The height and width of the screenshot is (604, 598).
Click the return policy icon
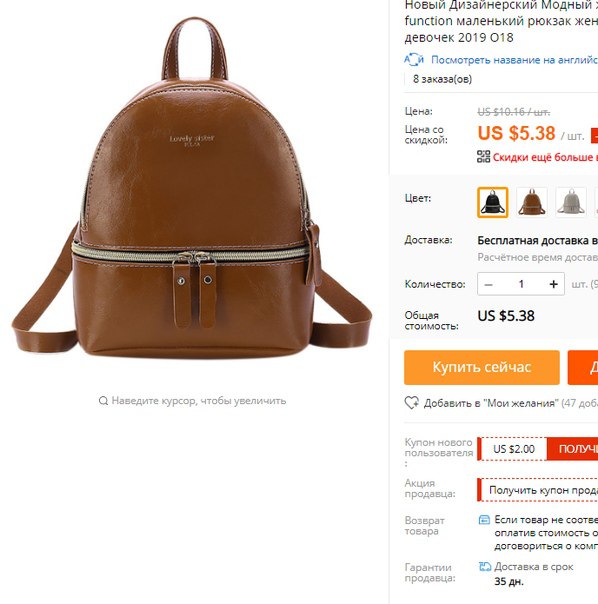tap(484, 520)
